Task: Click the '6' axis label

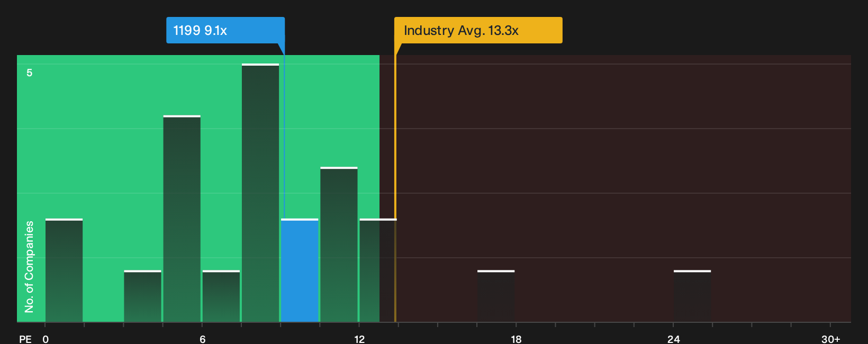Action: (x=203, y=339)
